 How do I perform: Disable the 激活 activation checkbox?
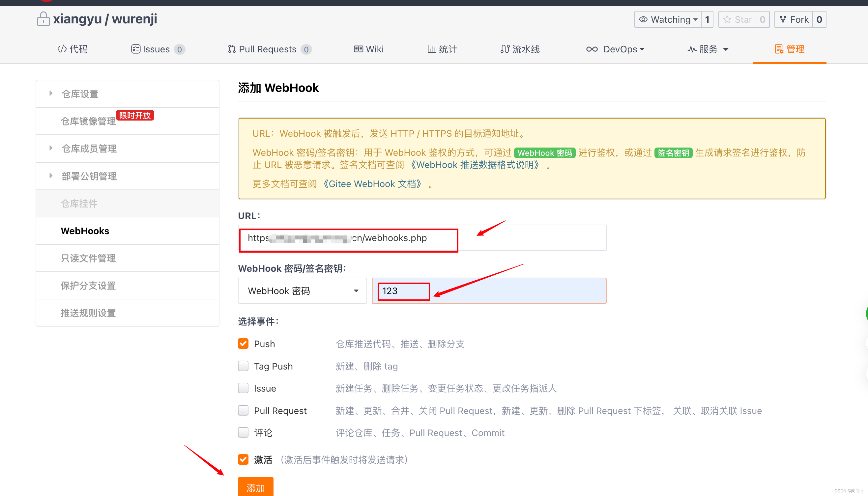(243, 459)
